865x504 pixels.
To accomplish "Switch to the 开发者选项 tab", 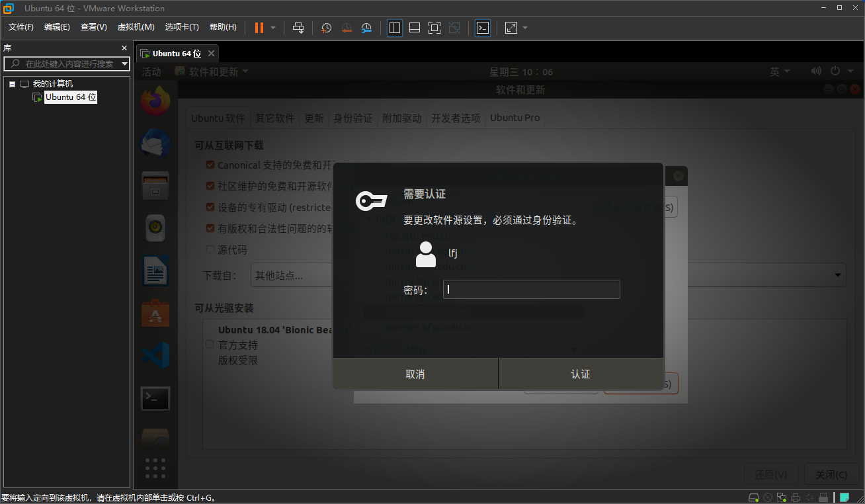I will coord(456,118).
